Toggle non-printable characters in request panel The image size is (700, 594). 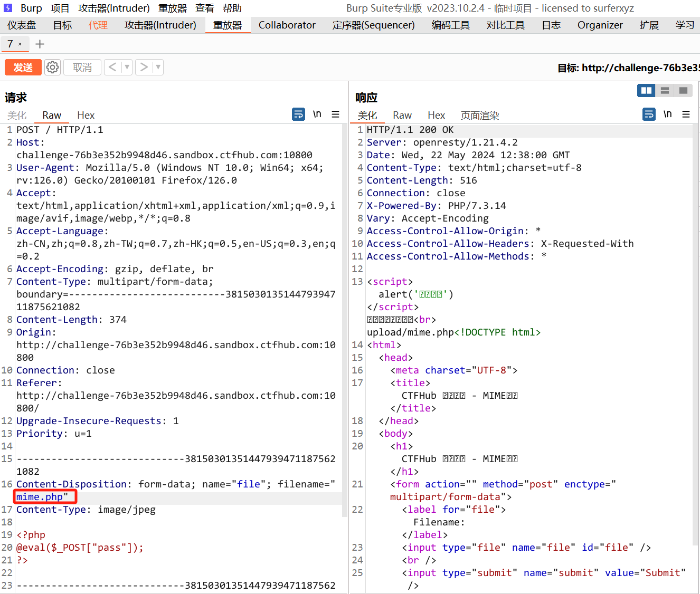tap(317, 114)
